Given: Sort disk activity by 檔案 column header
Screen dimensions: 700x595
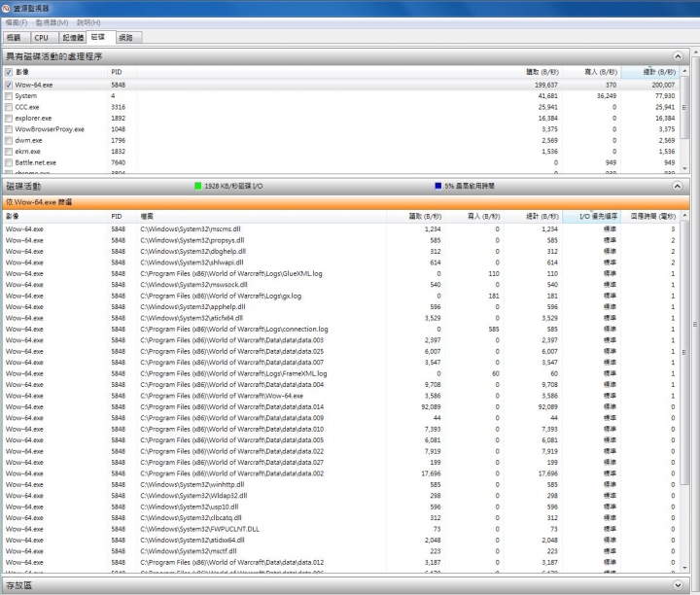Looking at the screenshot, I should pyautogui.click(x=262, y=217).
